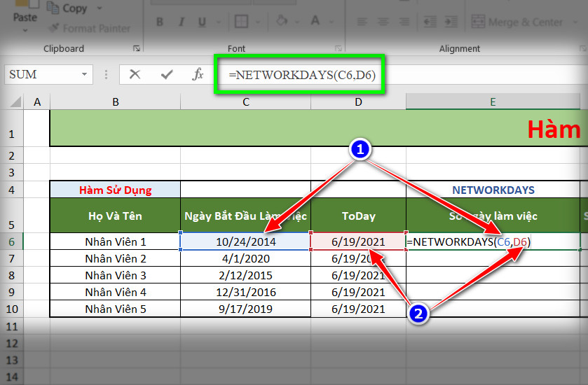Open the Insert Function fx dialog
The image size is (588, 385).
click(198, 74)
